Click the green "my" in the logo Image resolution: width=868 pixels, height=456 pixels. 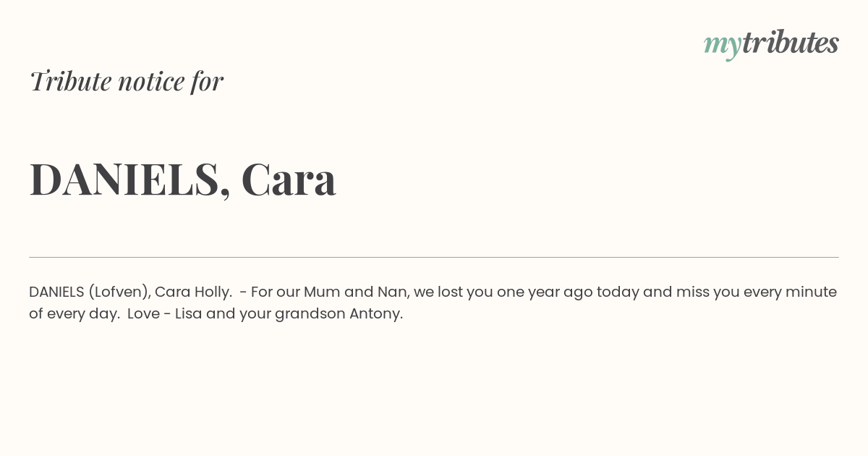click(x=722, y=47)
